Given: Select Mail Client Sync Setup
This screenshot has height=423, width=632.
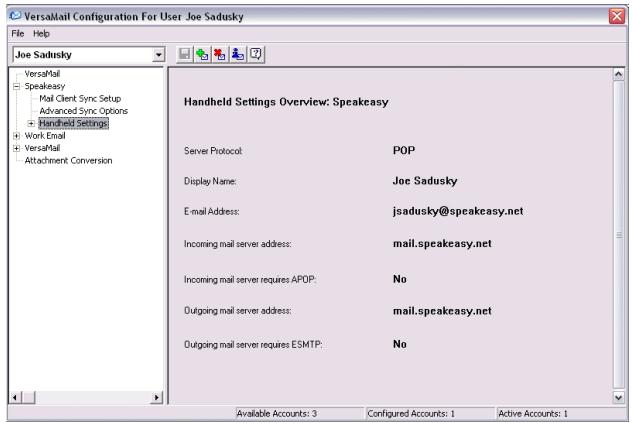Looking at the screenshot, I should coord(80,99).
